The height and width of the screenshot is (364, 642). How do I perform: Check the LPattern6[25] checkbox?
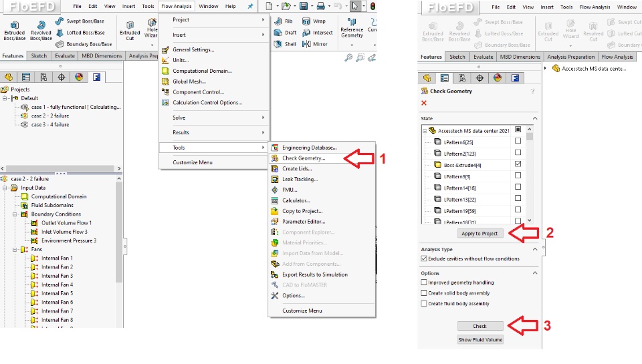(x=518, y=141)
